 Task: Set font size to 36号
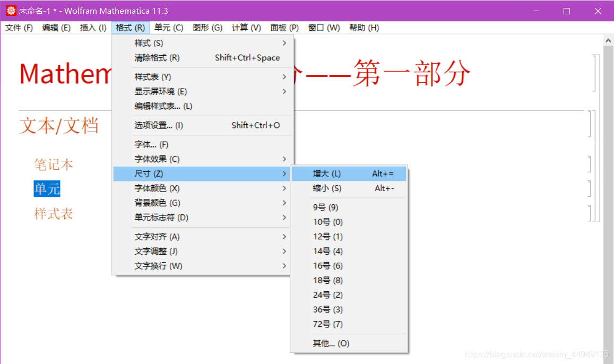click(x=349, y=309)
